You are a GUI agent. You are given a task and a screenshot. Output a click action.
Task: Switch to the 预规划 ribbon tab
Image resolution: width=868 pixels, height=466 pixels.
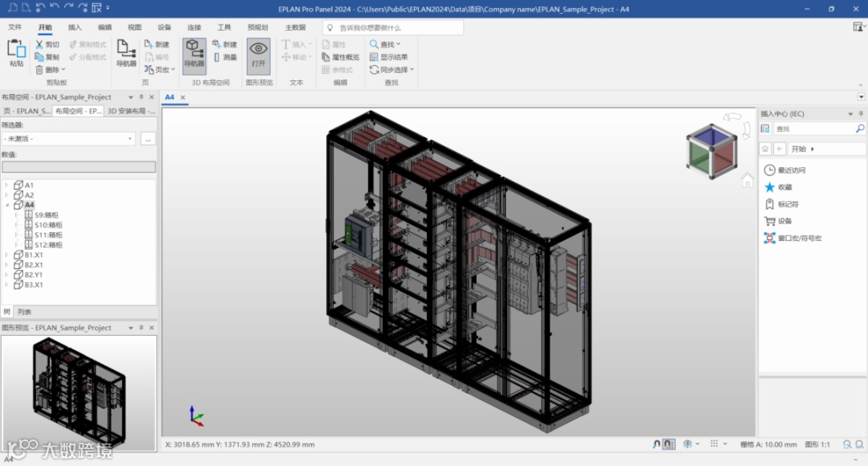coord(257,27)
